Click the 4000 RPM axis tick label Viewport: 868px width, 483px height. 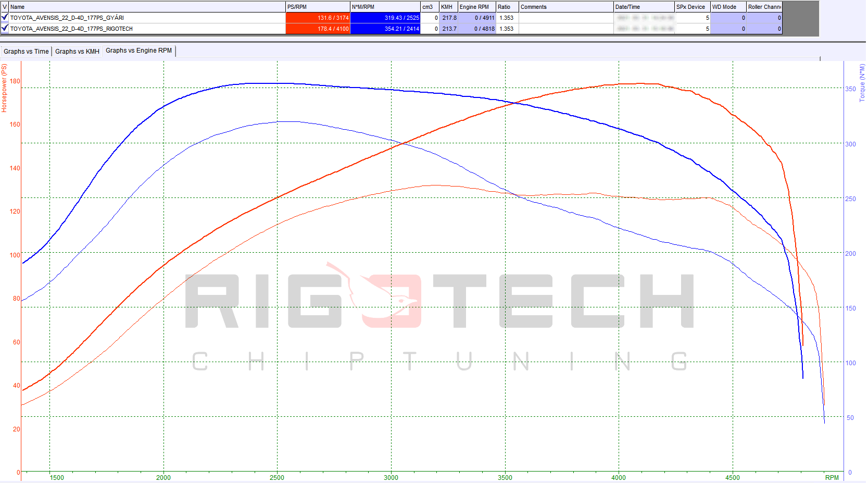(619, 477)
